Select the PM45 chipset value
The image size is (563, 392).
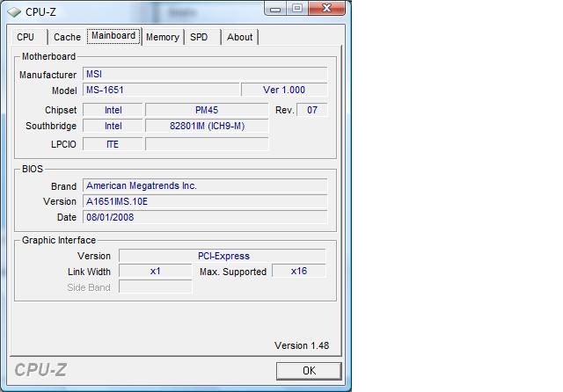pyautogui.click(x=207, y=110)
